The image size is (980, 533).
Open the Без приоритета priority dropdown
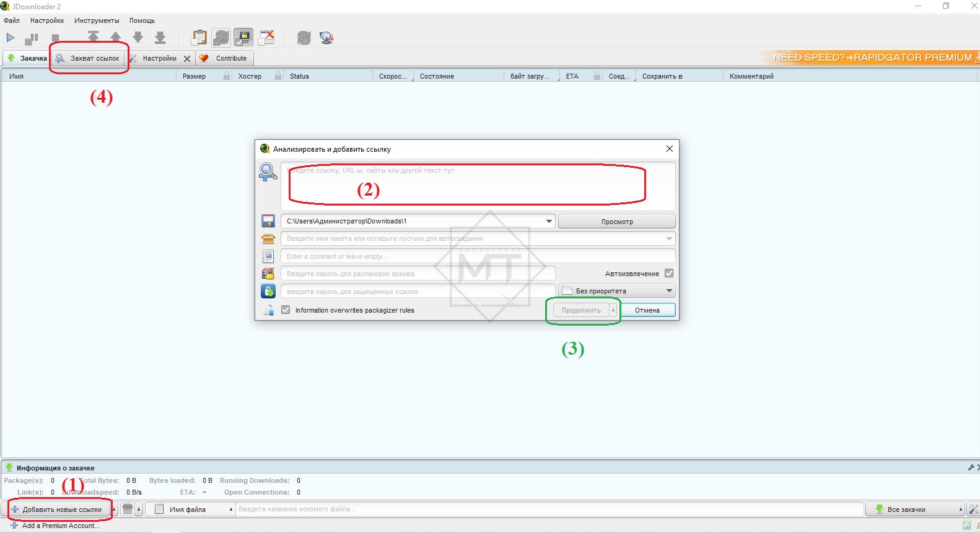617,290
